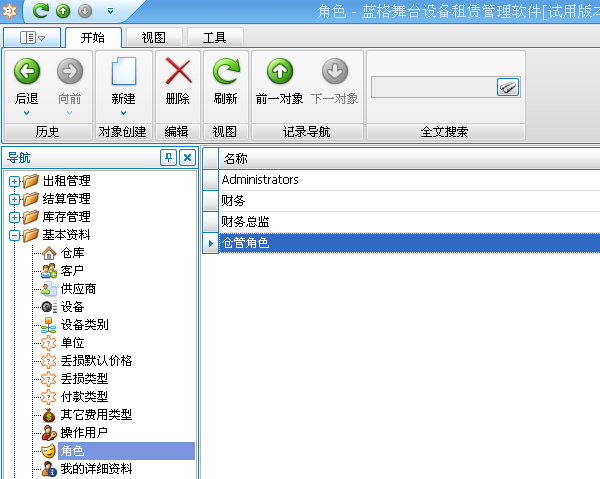This screenshot has height=479, width=600.
Task: Click the 新建 new document icon
Action: 124,71
